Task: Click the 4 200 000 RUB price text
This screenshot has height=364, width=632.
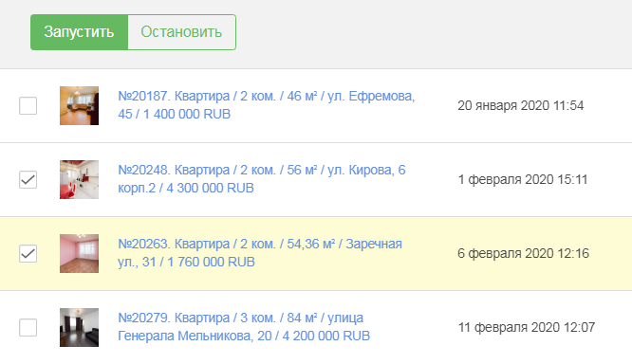Action: [326, 336]
